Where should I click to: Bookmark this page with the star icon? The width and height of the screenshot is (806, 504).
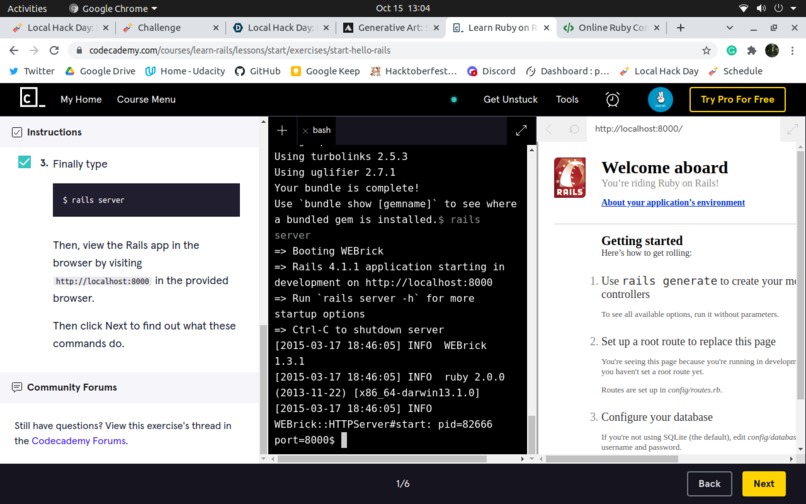point(706,50)
